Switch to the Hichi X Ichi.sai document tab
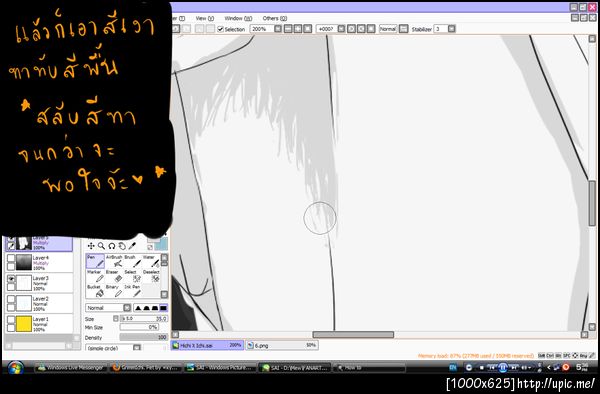600x394 pixels. [x=207, y=345]
